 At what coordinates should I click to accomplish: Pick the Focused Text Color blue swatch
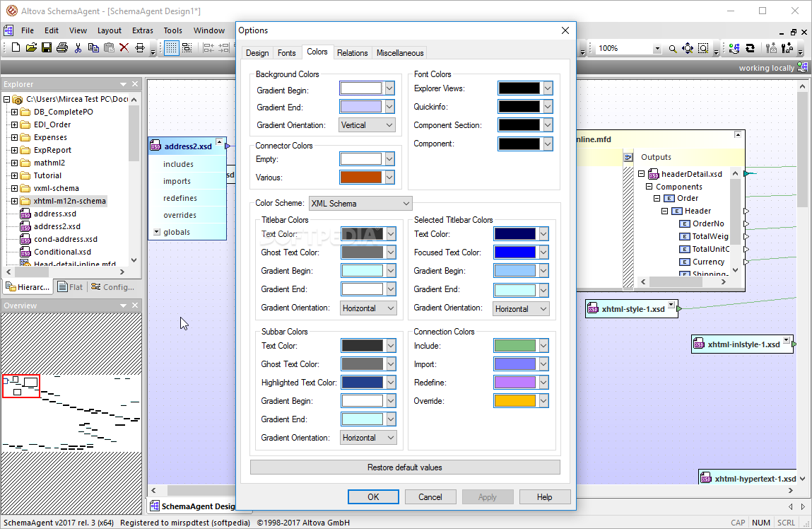(514, 252)
